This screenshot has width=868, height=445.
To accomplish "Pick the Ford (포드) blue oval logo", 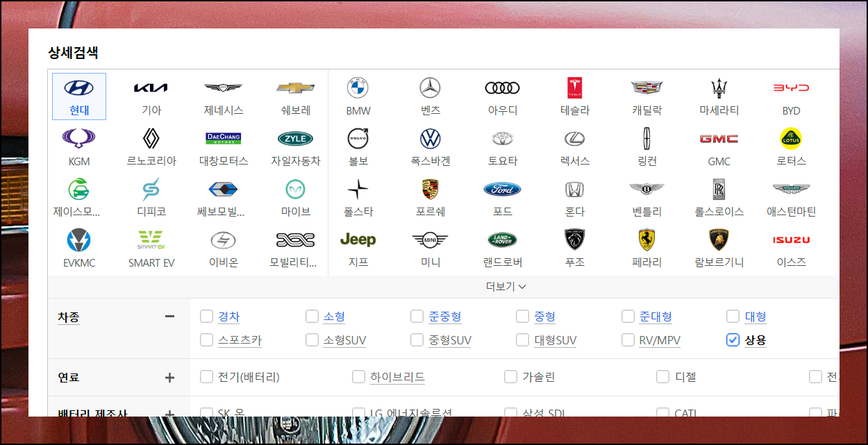I will (502, 189).
